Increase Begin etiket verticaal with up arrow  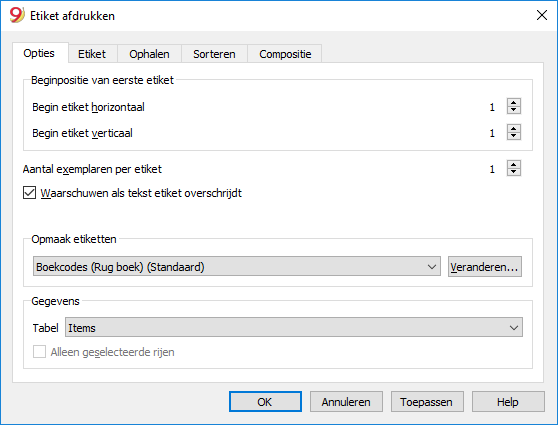[514, 128]
